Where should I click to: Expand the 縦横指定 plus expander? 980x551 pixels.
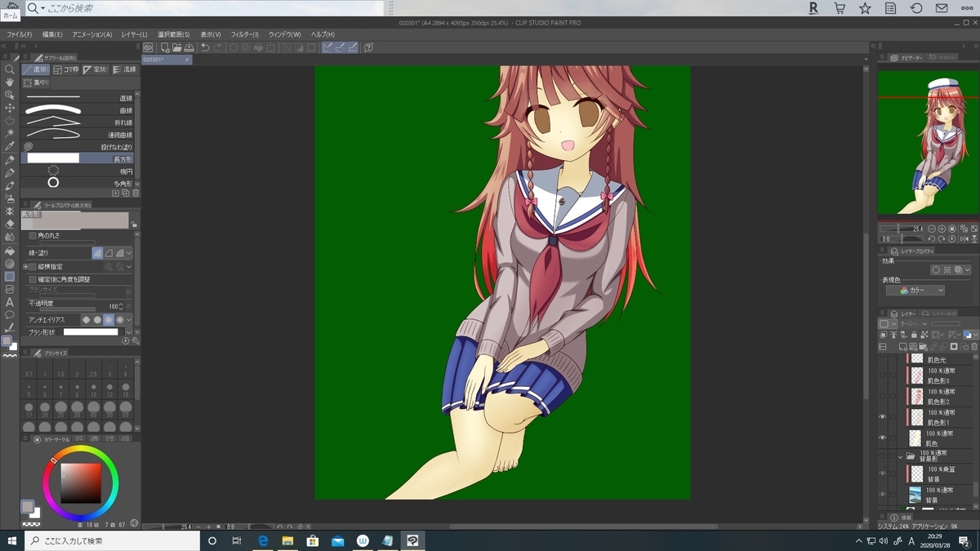(24, 267)
